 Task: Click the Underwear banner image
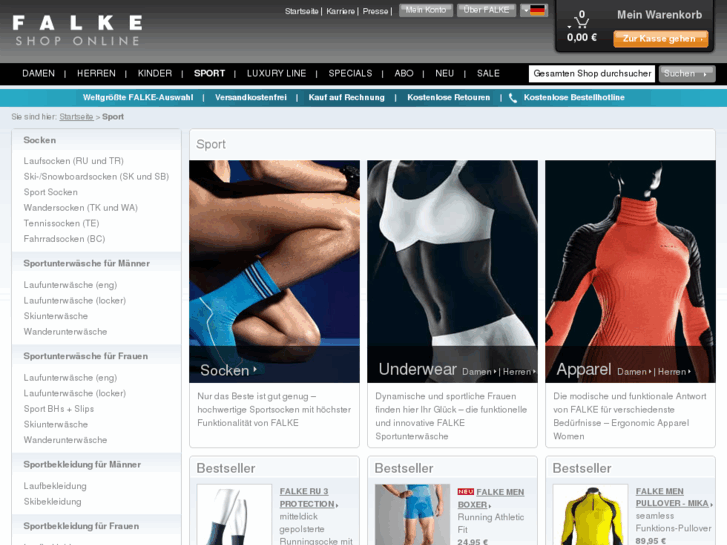(x=452, y=271)
